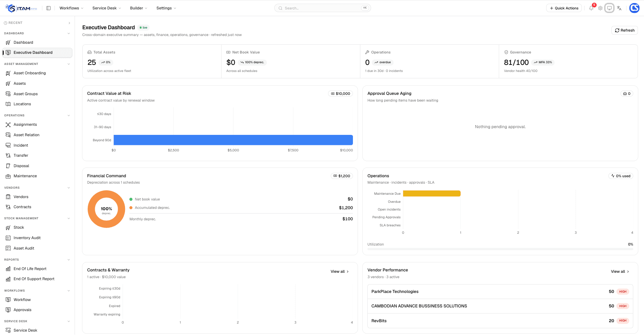View all Contracts & Warranty
The image size is (644, 336).
point(339,271)
